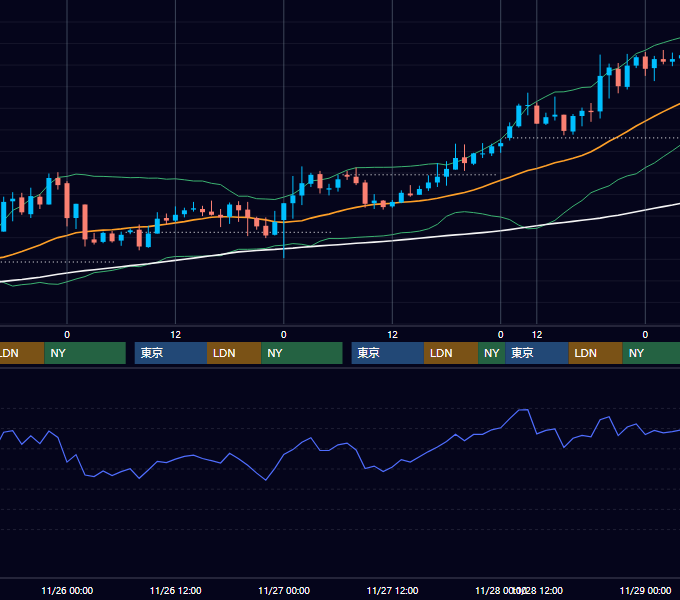This screenshot has height=600, width=680.
Task: Click the 11/27 12:00 time axis label
Action: (x=392, y=590)
